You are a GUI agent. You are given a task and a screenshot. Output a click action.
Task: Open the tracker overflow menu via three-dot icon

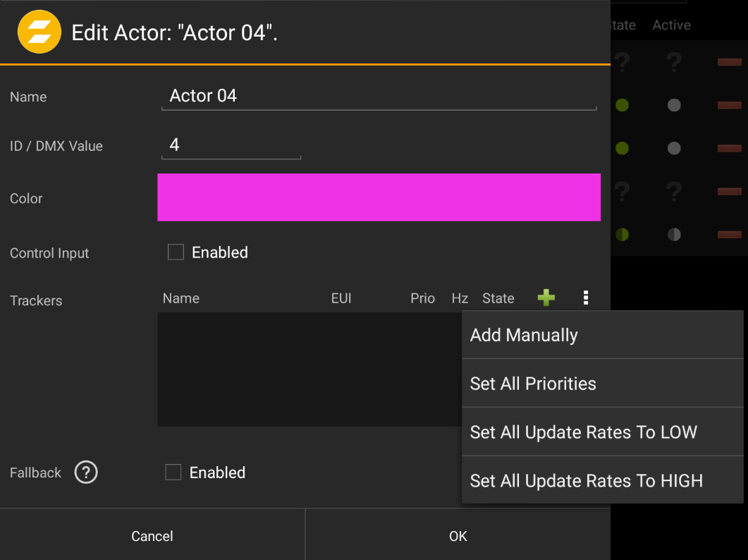[x=586, y=298]
